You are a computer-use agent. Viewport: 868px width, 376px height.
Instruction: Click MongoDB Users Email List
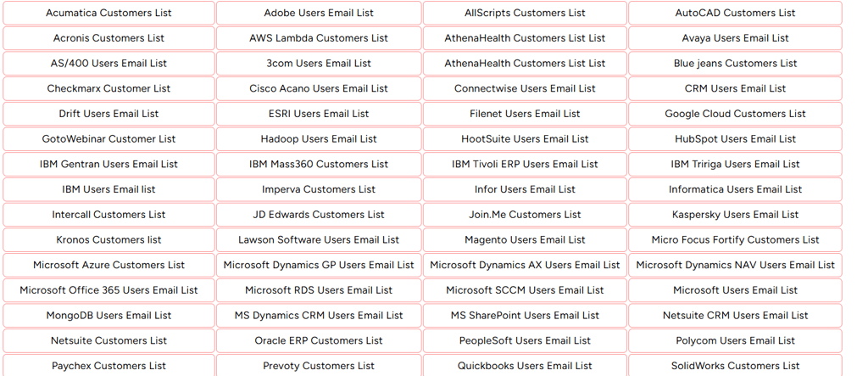click(x=108, y=316)
